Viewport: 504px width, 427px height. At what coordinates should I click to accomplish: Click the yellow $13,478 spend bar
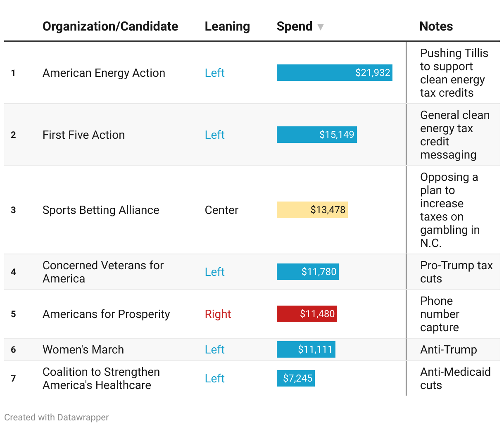[312, 210]
